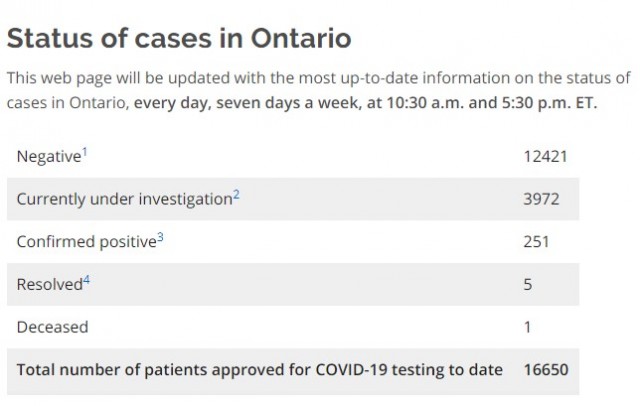
Task: Select the Confirmed positive row label
Action: (87, 242)
